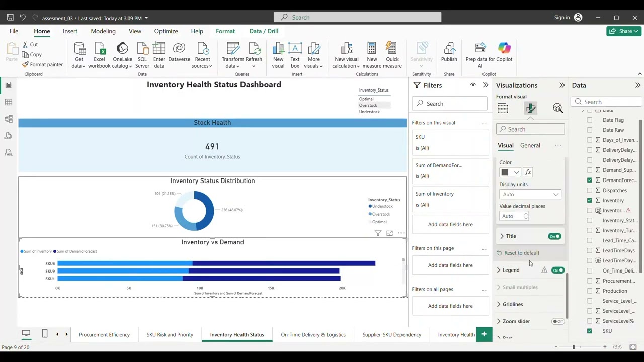
Task: Import from an Excel workbook
Action: point(99,55)
